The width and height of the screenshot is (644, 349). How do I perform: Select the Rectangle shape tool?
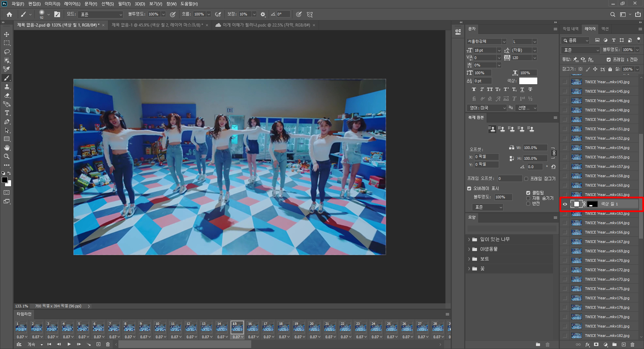pyautogui.click(x=7, y=139)
